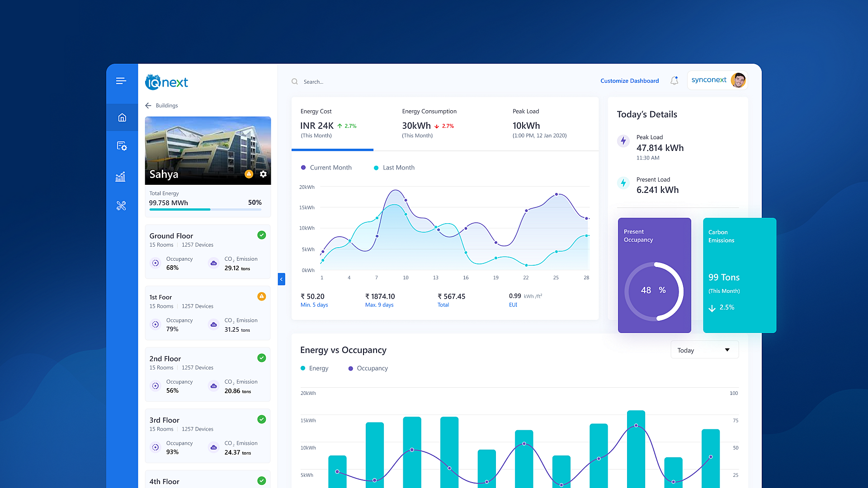Image resolution: width=868 pixels, height=488 pixels.
Task: Click 3rd Floor green check status icon
Action: click(x=262, y=419)
